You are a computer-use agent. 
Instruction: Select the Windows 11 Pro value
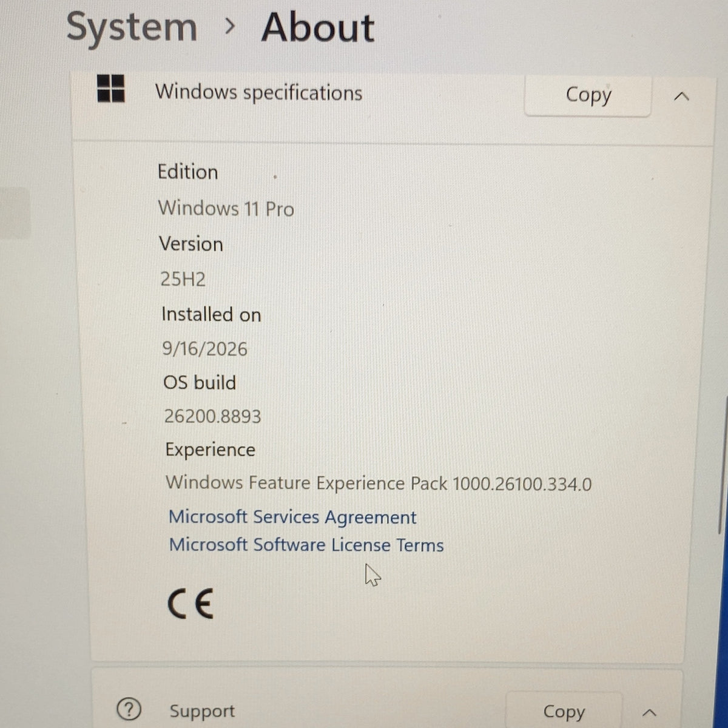click(x=226, y=208)
